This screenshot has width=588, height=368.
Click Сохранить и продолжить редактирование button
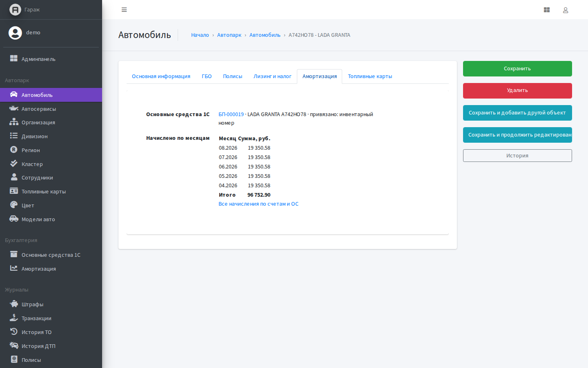point(517,135)
